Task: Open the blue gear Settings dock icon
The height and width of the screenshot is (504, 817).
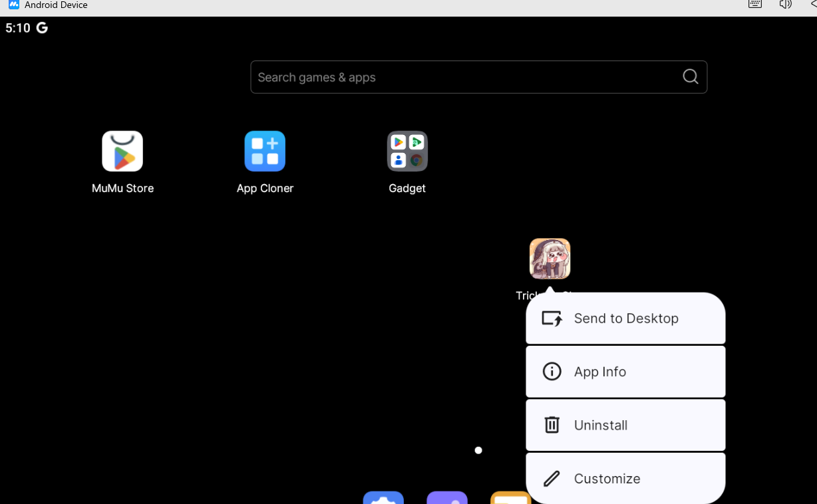Action: click(x=383, y=497)
